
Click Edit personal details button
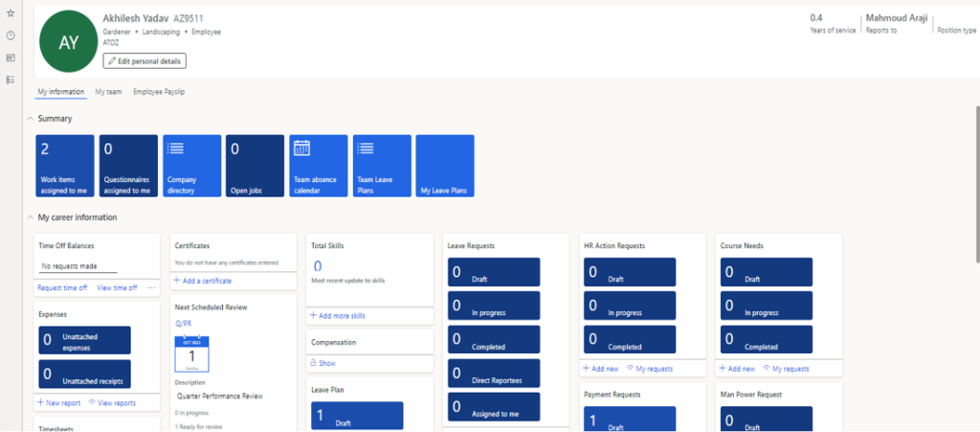145,61
